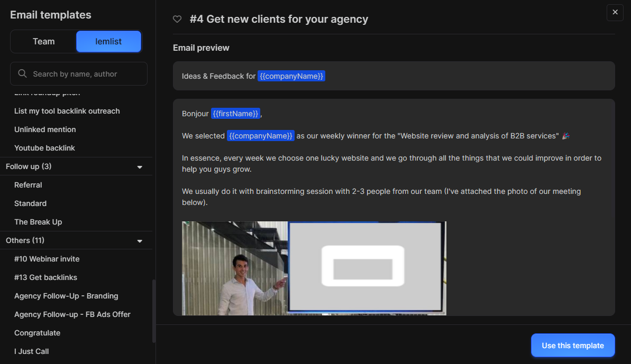Select the {{firstName}} variable in the email body

pyautogui.click(x=235, y=113)
